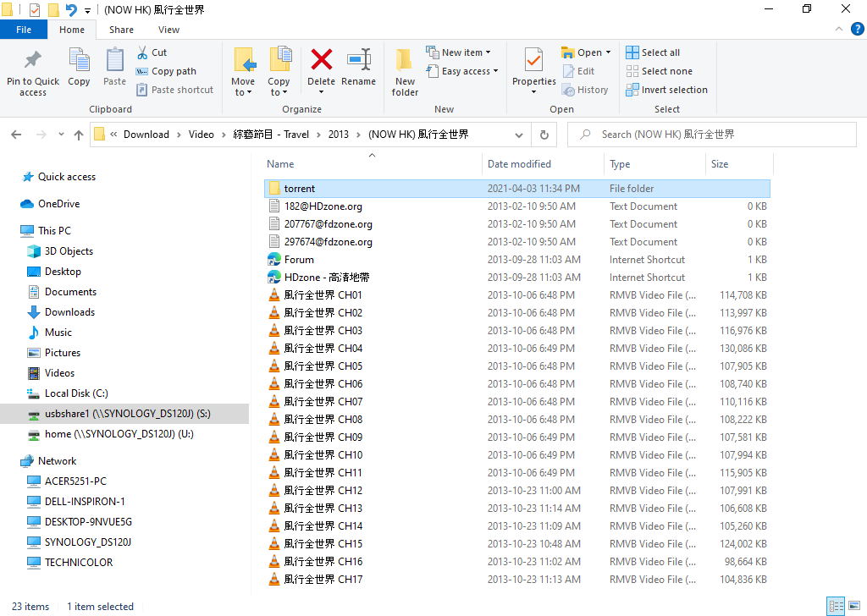The height and width of the screenshot is (616, 867).
Task: Click the red Delete icon
Action: 321,60
